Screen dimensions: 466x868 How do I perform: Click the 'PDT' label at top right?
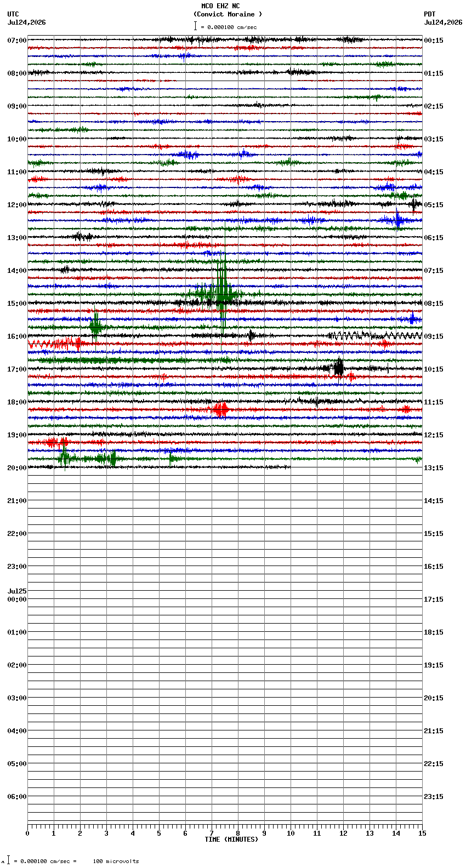[429, 14]
